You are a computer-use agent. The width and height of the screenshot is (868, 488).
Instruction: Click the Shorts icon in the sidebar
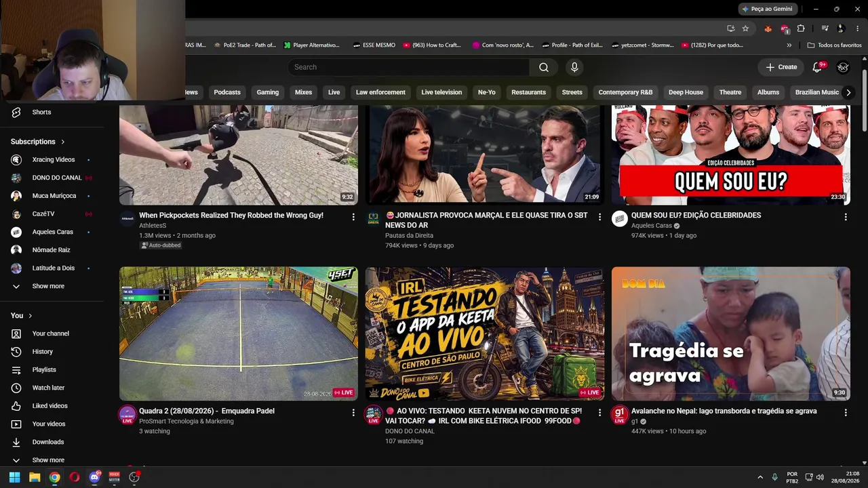pos(16,112)
